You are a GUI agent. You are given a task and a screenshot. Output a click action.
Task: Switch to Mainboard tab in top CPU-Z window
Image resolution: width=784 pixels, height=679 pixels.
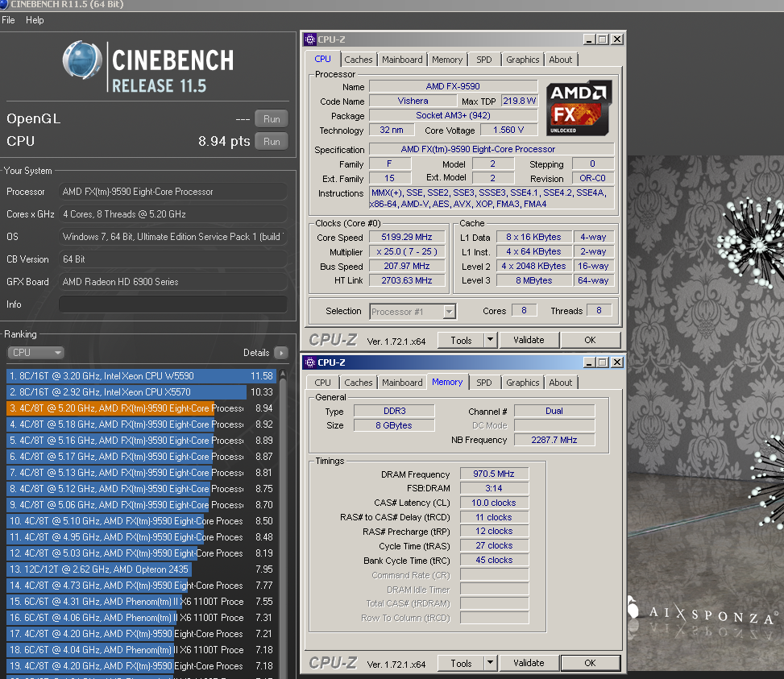(403, 60)
